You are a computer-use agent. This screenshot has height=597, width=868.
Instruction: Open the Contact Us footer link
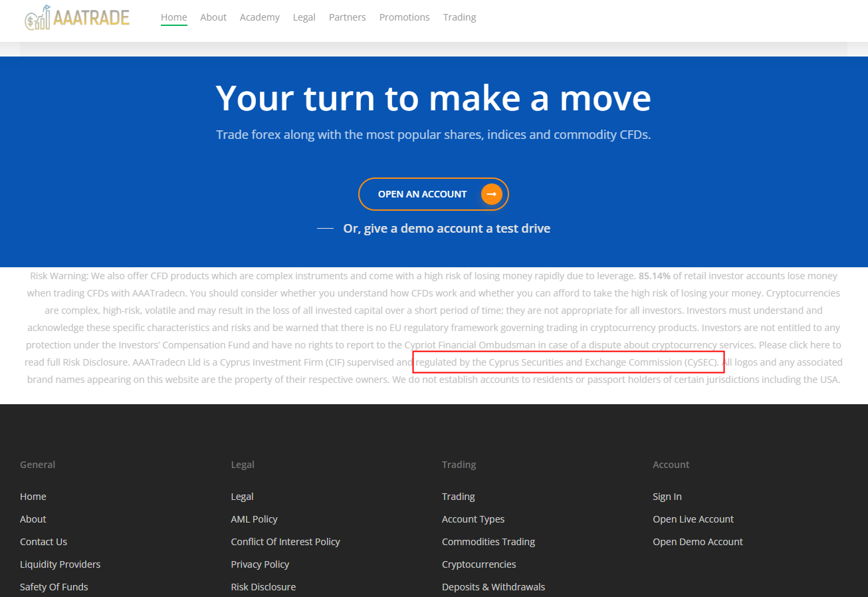coord(44,542)
